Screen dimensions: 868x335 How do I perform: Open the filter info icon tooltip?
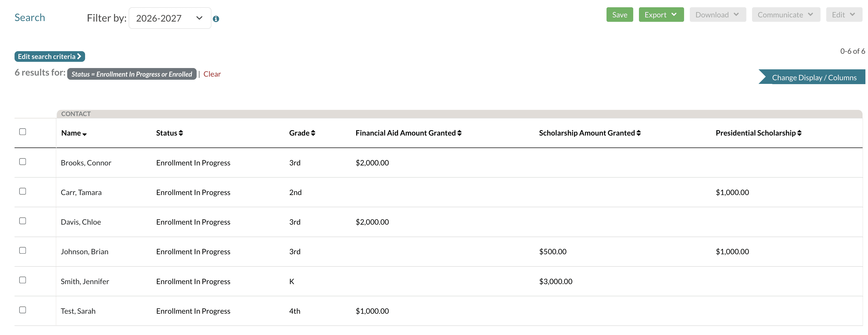pos(216,19)
